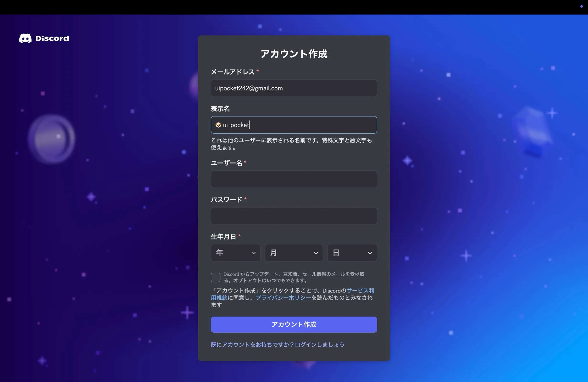This screenshot has width=588, height=382.
Task: Open the プライバシーポリシー link
Action: [283, 298]
